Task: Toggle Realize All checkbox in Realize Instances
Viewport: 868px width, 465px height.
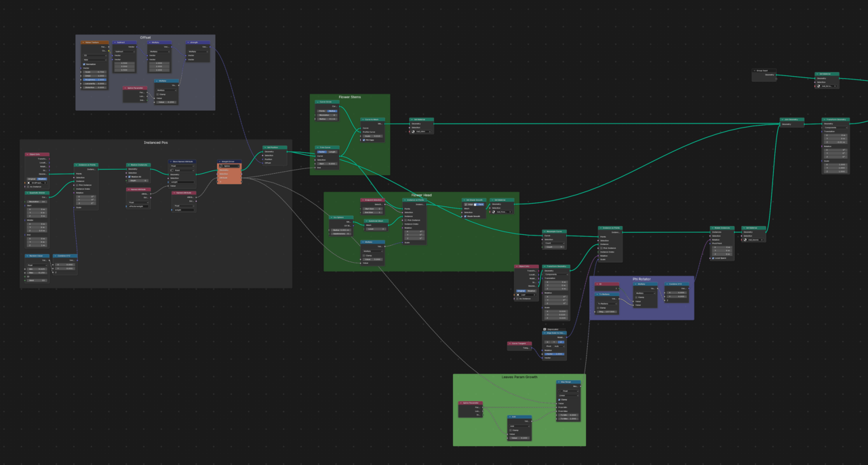Action: [x=130, y=176]
